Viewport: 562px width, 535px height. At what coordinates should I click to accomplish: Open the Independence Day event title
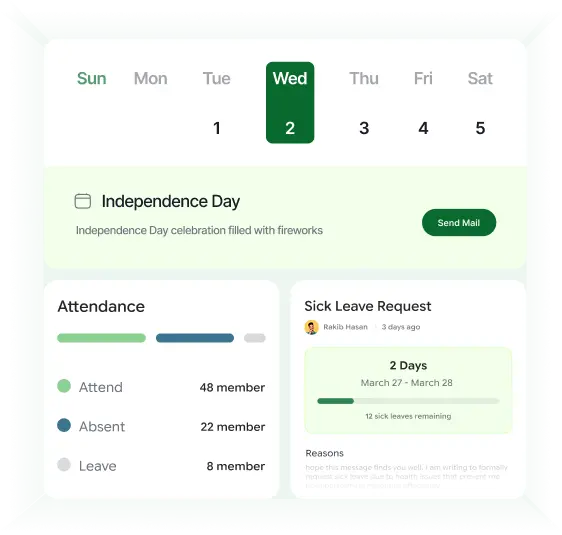[x=171, y=201]
